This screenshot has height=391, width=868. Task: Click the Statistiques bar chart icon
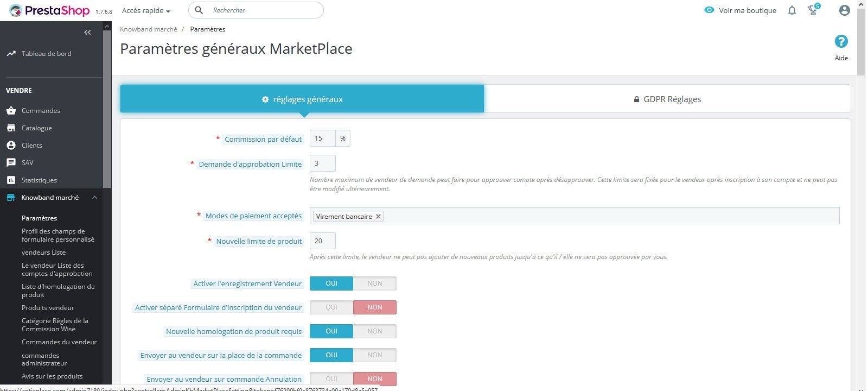tap(11, 180)
